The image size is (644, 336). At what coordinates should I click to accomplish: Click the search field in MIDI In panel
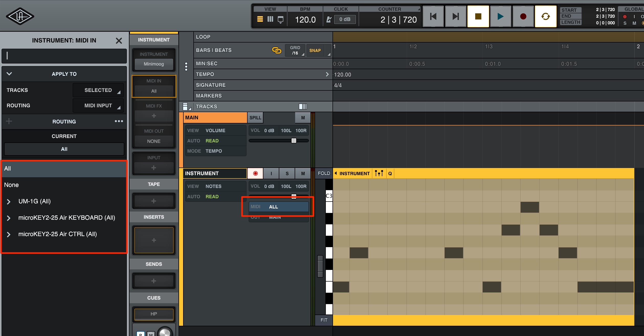coord(64,56)
